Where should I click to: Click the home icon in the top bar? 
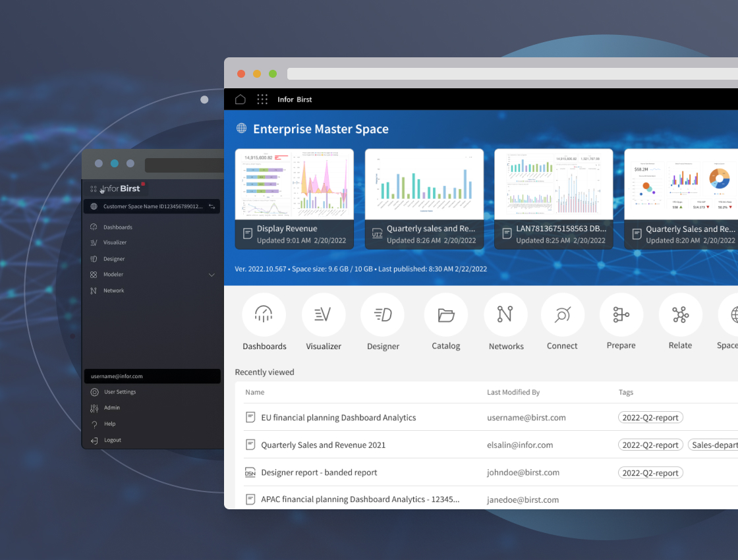click(x=240, y=99)
